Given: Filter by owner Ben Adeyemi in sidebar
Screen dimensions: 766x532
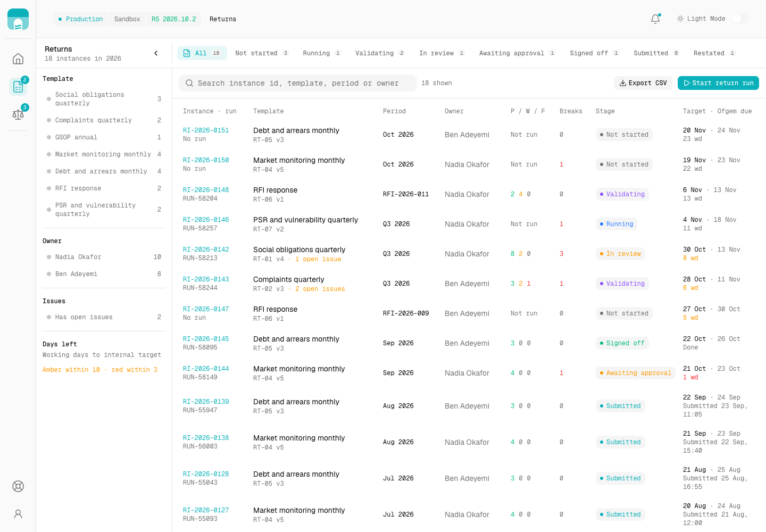Looking at the screenshot, I should coord(104,274).
